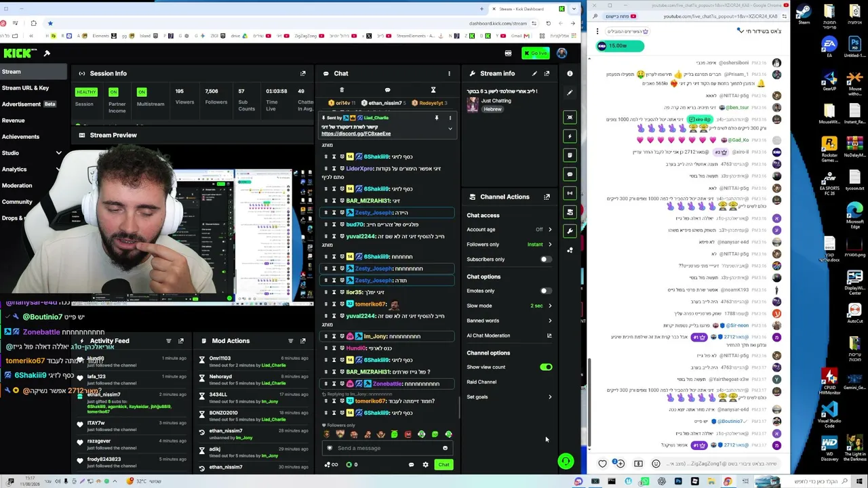Click username bud70 in the chat
Viewport: 868px width, 488px height.
355,224
